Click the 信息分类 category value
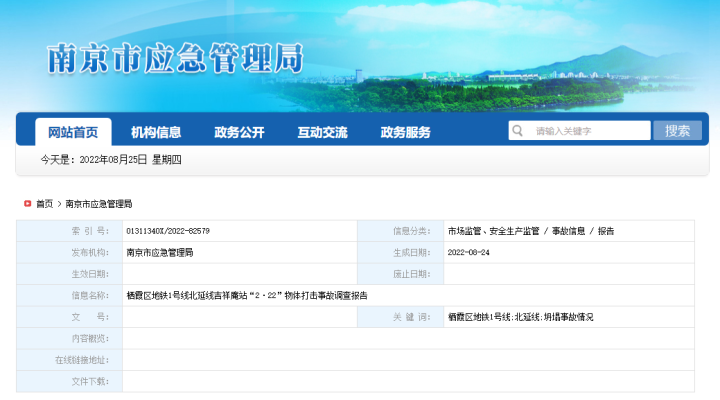This screenshot has width=720, height=400. 530,231
